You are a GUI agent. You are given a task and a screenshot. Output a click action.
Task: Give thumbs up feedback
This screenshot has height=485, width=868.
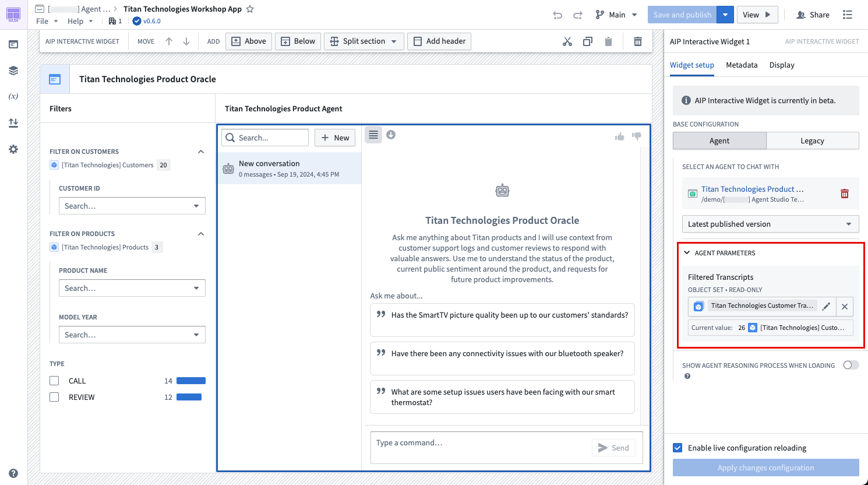coord(619,136)
